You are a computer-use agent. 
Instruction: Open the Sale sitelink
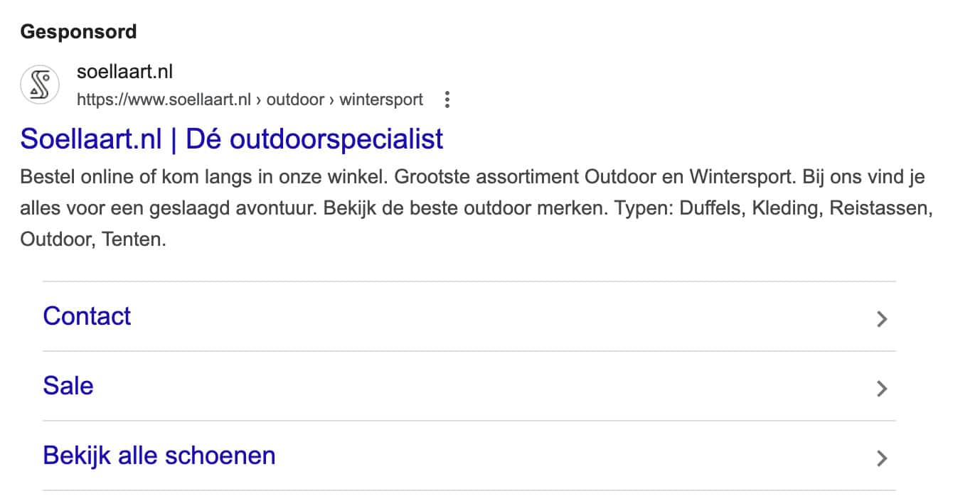click(68, 386)
